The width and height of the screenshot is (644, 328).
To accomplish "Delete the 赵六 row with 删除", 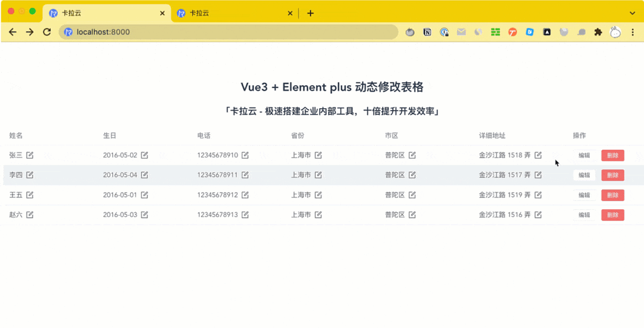I will click(613, 215).
